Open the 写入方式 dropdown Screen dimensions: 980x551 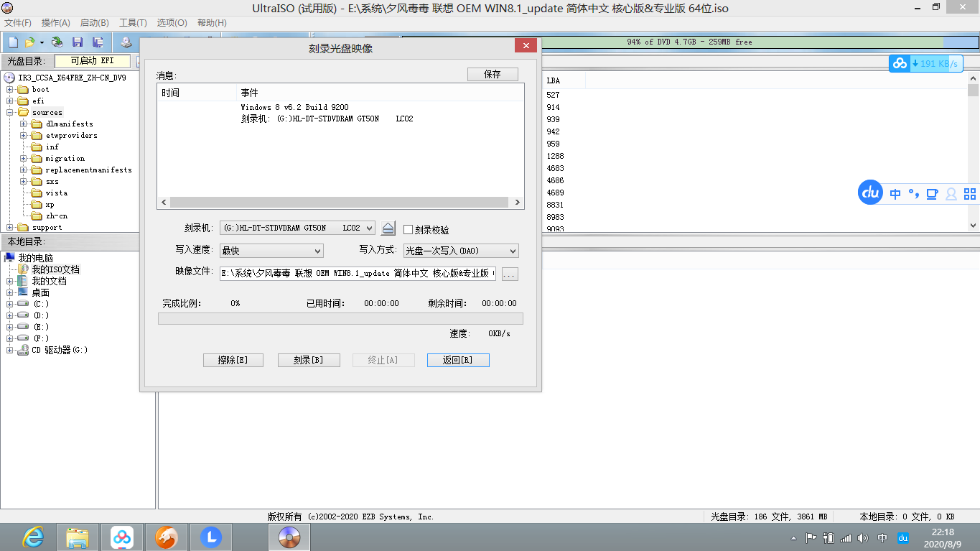pyautogui.click(x=513, y=251)
